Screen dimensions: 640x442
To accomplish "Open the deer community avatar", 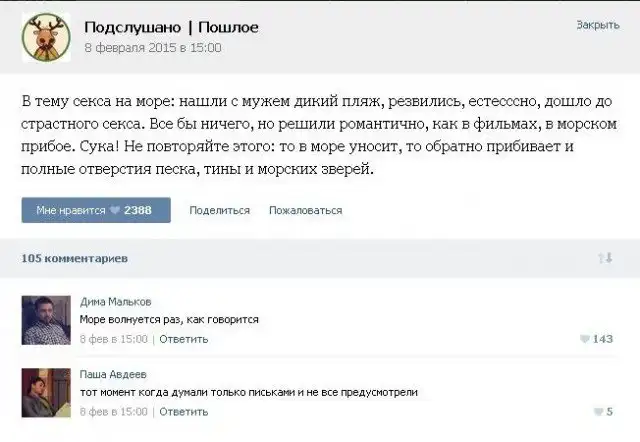I will point(42,37).
